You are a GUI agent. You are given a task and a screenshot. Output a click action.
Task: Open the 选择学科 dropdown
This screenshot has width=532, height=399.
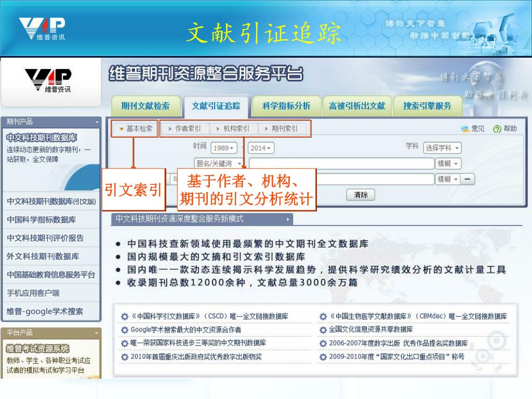click(442, 148)
